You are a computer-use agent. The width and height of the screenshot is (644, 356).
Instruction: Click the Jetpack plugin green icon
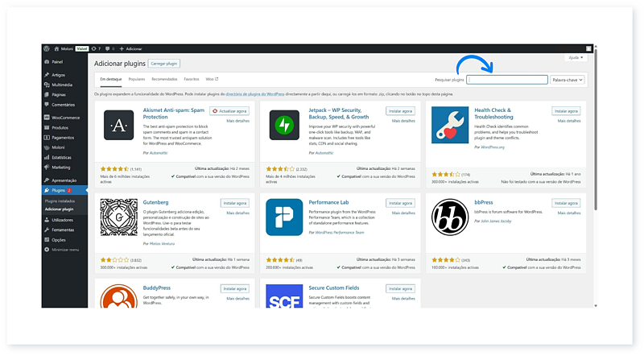(x=284, y=125)
